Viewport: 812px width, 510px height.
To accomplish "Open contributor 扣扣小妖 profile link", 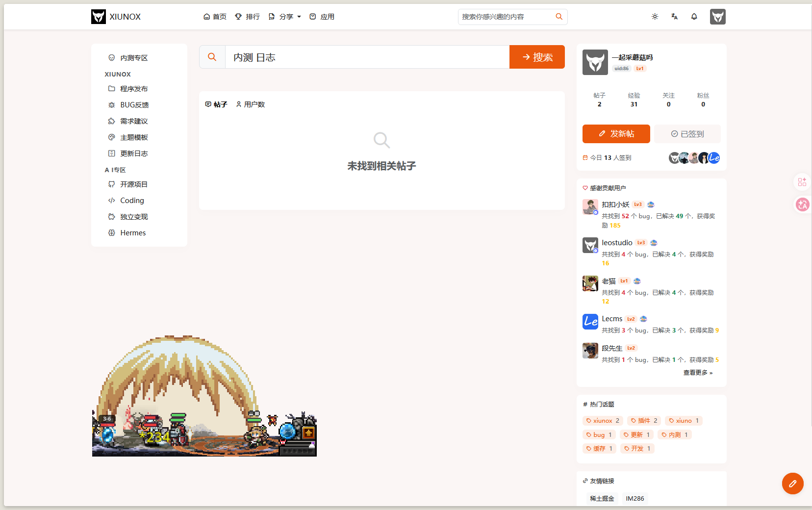I will [615, 204].
